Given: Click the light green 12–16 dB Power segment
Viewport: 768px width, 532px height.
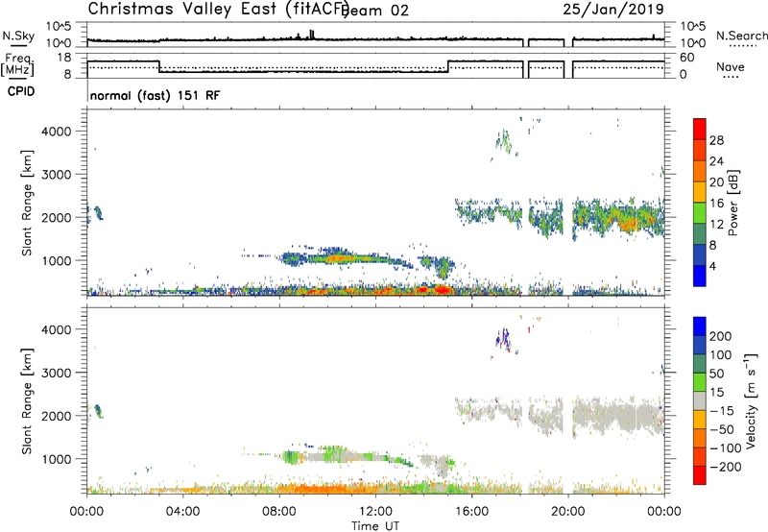Looking at the screenshot, I should point(700,213).
